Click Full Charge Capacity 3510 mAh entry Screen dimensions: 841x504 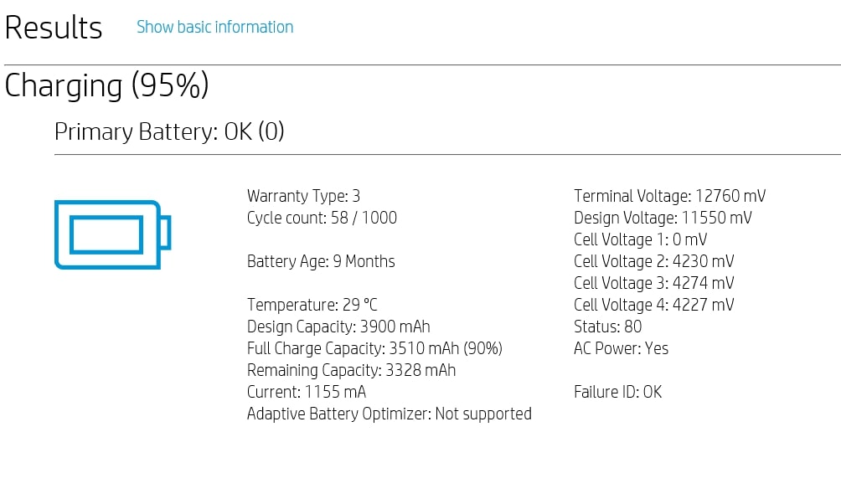(x=374, y=348)
